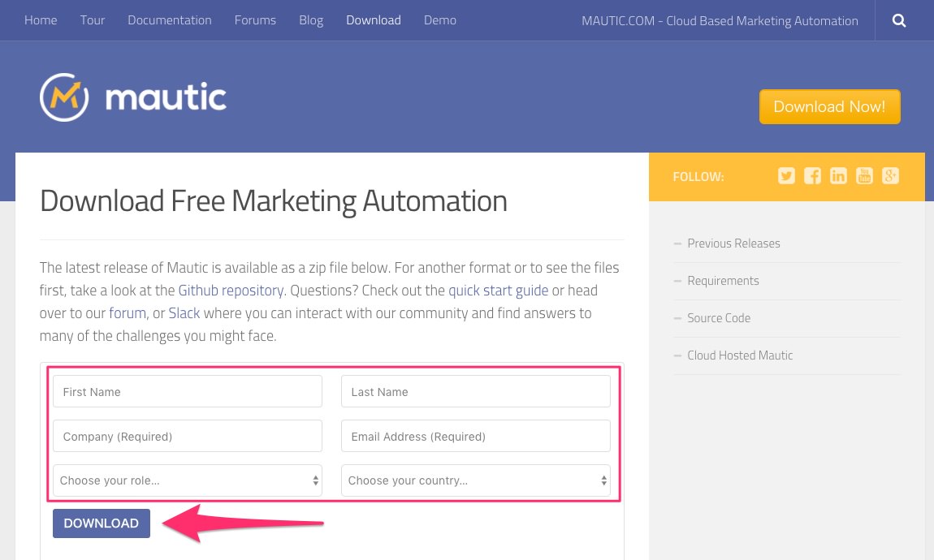This screenshot has height=560, width=934.
Task: Follow the Slack link
Action: tap(184, 313)
